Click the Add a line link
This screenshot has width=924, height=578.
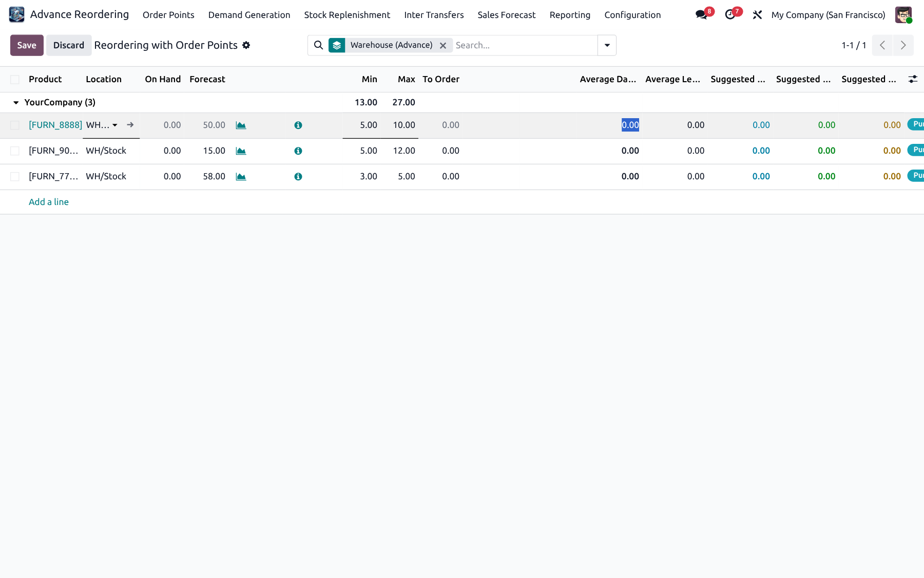click(49, 202)
